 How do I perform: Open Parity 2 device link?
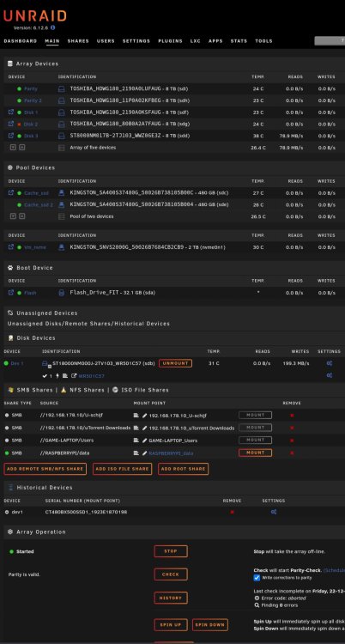(x=33, y=100)
